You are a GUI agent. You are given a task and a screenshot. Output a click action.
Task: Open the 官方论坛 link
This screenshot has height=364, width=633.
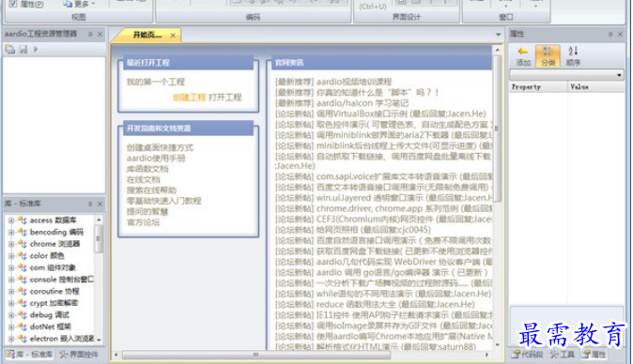[144, 222]
